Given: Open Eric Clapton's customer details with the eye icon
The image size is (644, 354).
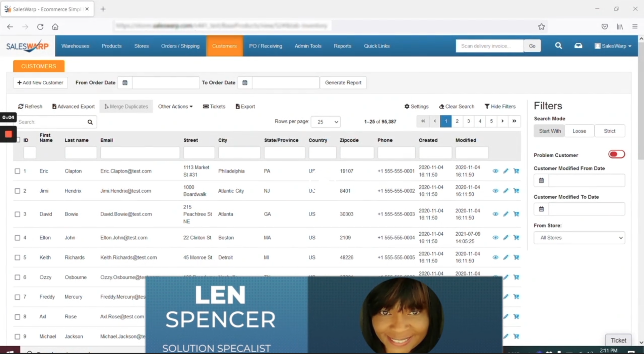Looking at the screenshot, I should coord(495,171).
